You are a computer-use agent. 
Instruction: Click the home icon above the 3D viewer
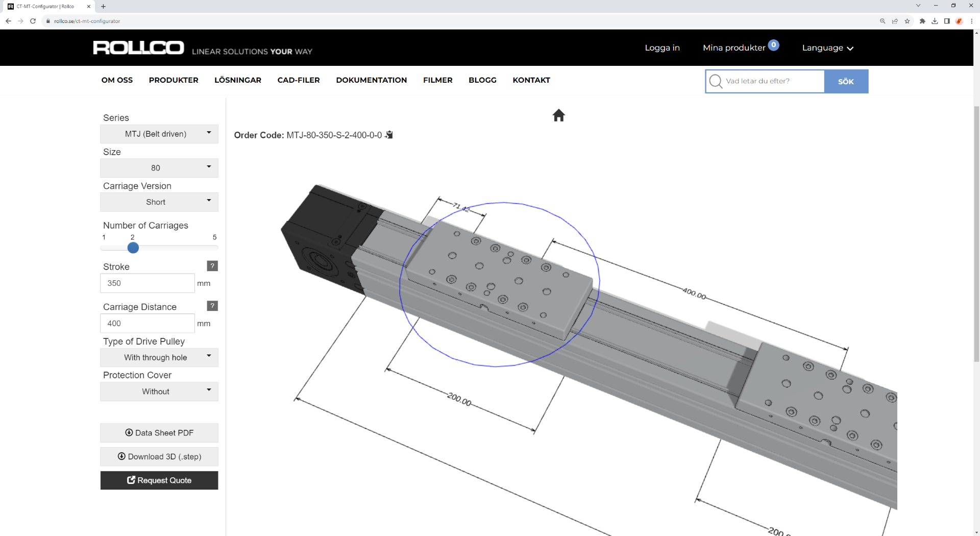(558, 115)
